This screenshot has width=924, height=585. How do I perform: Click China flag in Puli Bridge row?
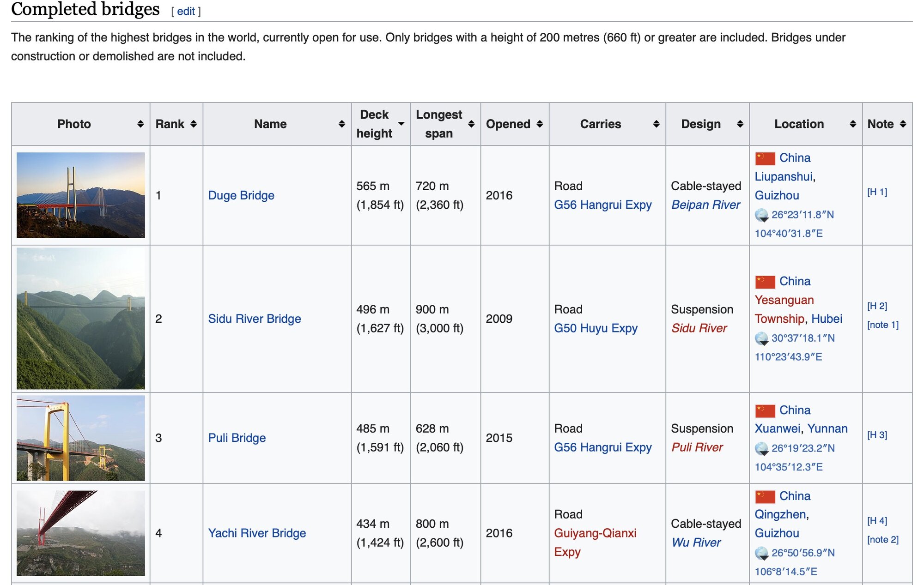pyautogui.click(x=765, y=410)
